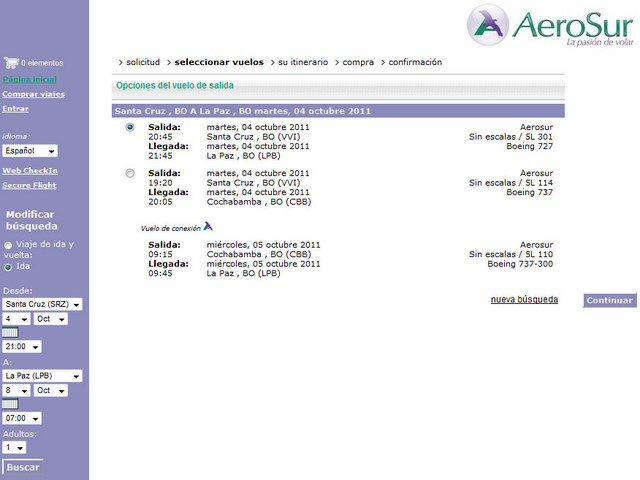Viewport: 640px width, 480px height.
Task: Open return day dropdown showing 8
Action: click(16, 390)
